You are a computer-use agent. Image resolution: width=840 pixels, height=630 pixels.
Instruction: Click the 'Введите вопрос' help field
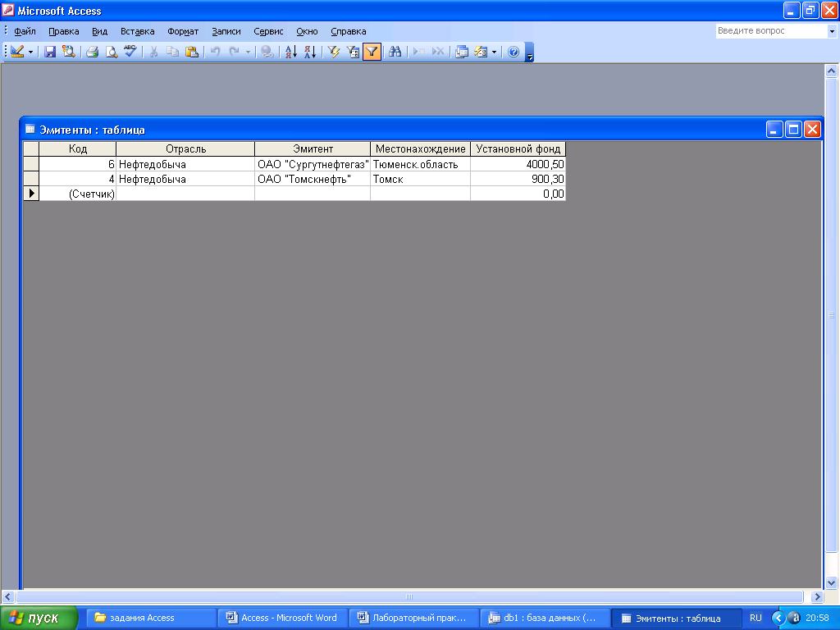771,31
